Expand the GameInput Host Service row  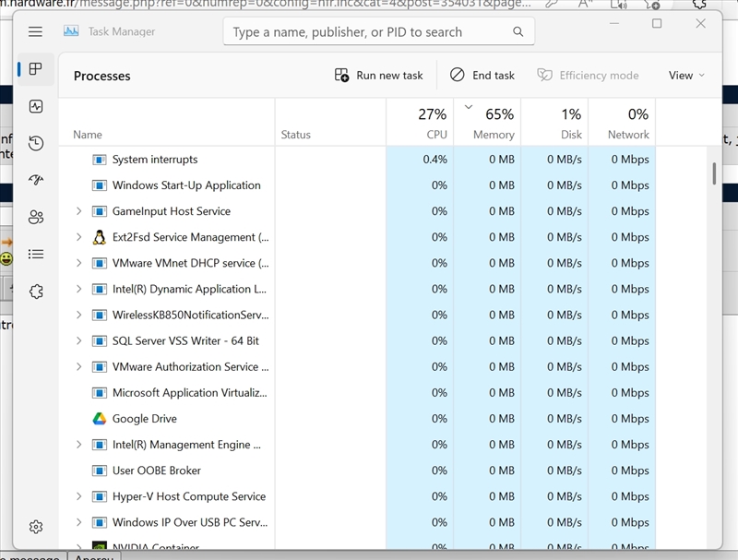click(79, 211)
